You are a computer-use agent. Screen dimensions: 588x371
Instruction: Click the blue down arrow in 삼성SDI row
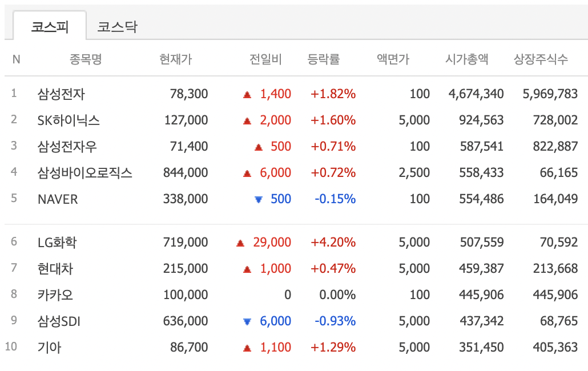click(x=247, y=321)
